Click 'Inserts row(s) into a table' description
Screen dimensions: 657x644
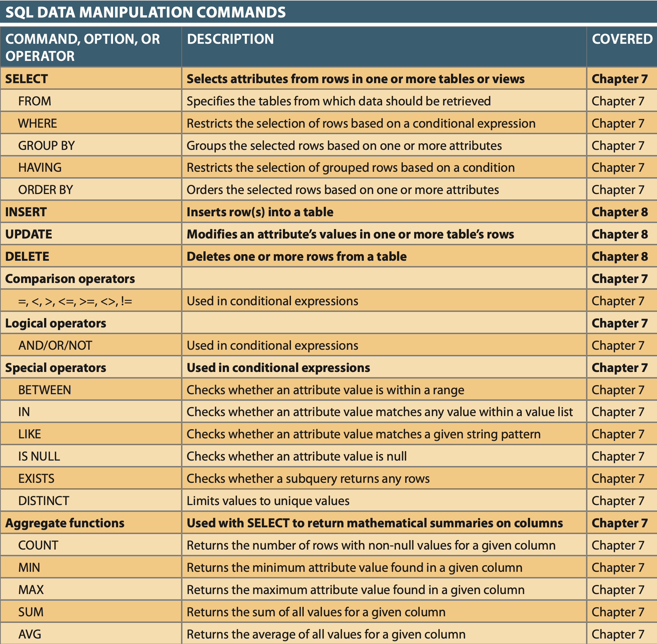[260, 212]
